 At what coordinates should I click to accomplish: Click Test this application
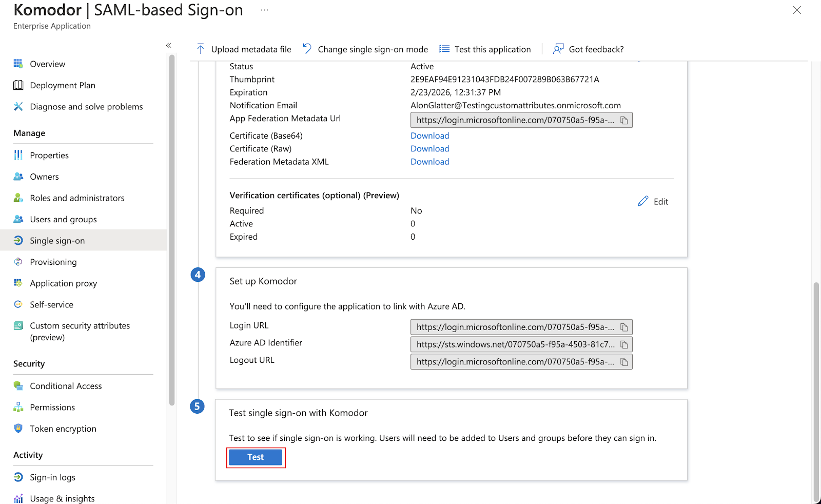pos(485,49)
